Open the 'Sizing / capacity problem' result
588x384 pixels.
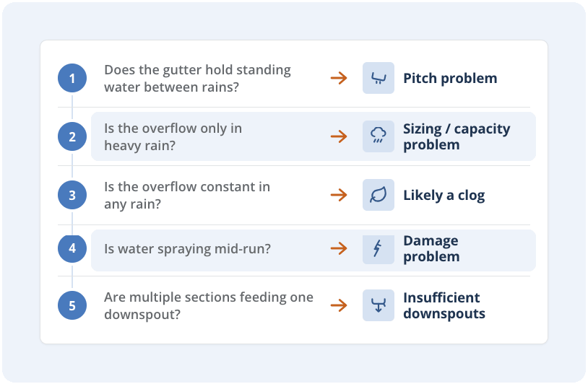coord(457,136)
